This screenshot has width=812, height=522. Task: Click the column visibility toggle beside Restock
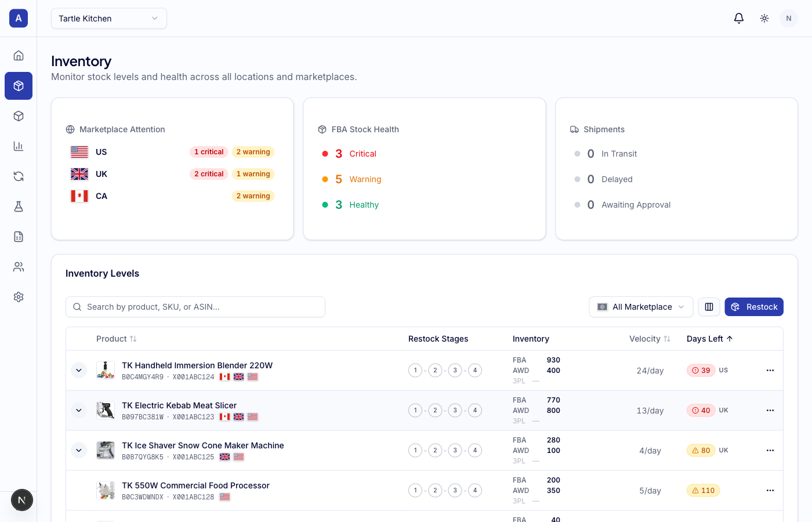[709, 307]
